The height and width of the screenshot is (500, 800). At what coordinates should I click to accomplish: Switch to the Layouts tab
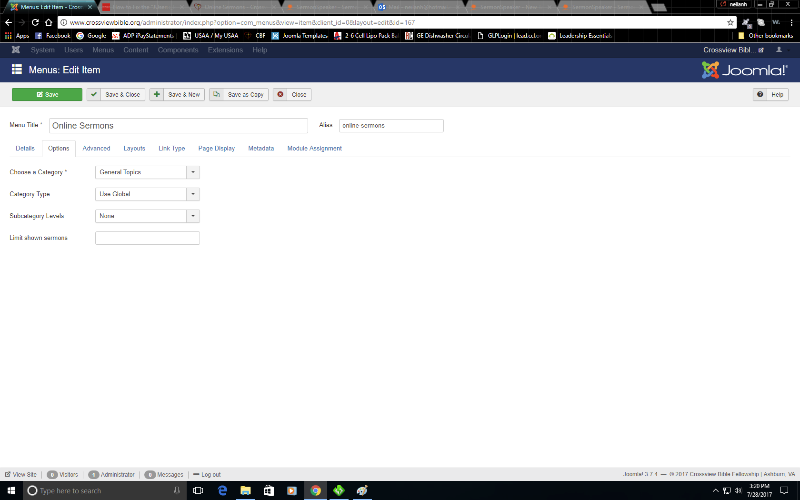[x=134, y=148]
